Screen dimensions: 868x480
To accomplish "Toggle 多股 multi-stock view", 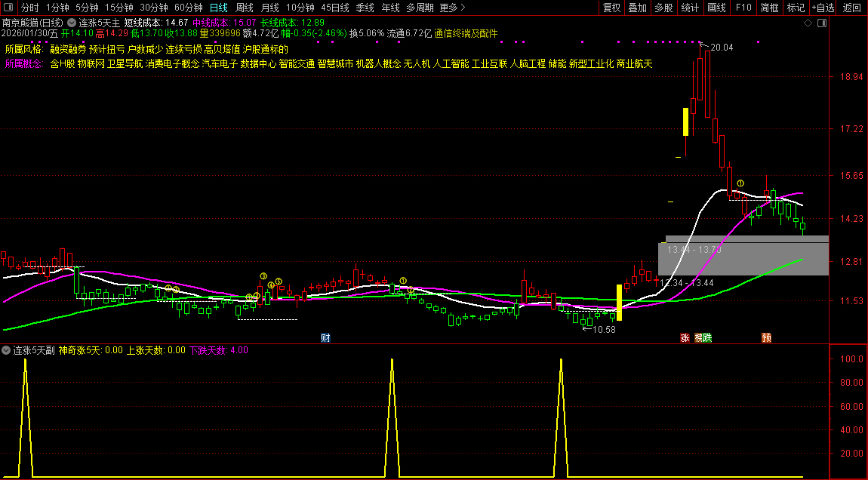I will pos(663,8).
